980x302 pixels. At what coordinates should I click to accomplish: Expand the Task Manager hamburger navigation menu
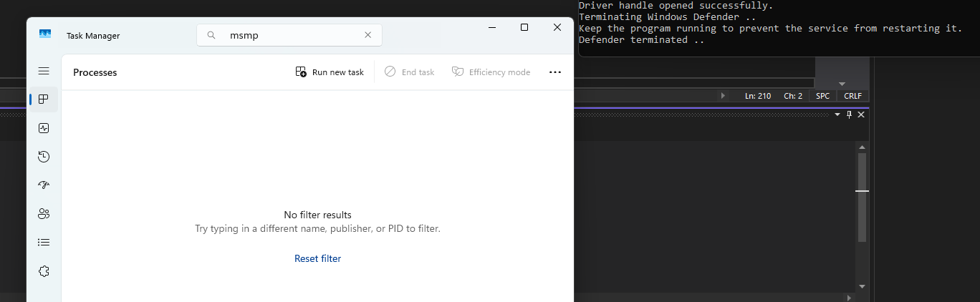[x=44, y=71]
